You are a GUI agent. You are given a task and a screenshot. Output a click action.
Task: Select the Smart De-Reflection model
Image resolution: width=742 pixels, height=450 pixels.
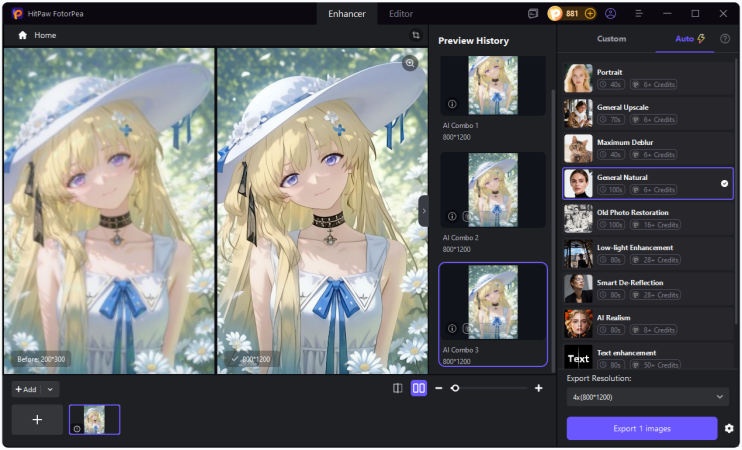coord(647,289)
